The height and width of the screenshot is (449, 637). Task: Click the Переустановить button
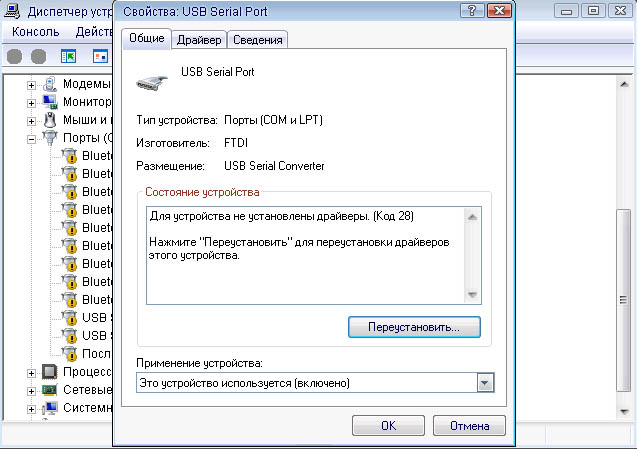[414, 327]
